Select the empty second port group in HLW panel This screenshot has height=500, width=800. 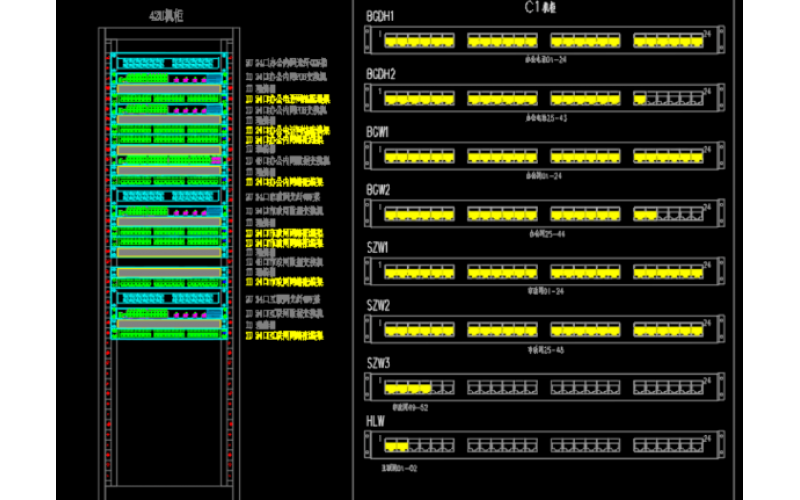coord(502,444)
